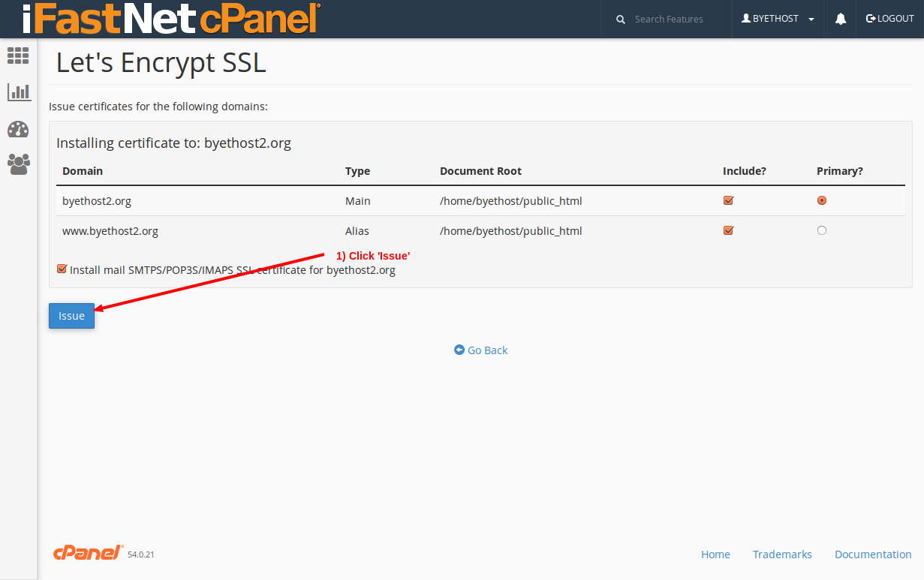Viewport: 924px width, 580px height.
Task: Click the Install mail SSL certificate label text
Action: point(233,270)
